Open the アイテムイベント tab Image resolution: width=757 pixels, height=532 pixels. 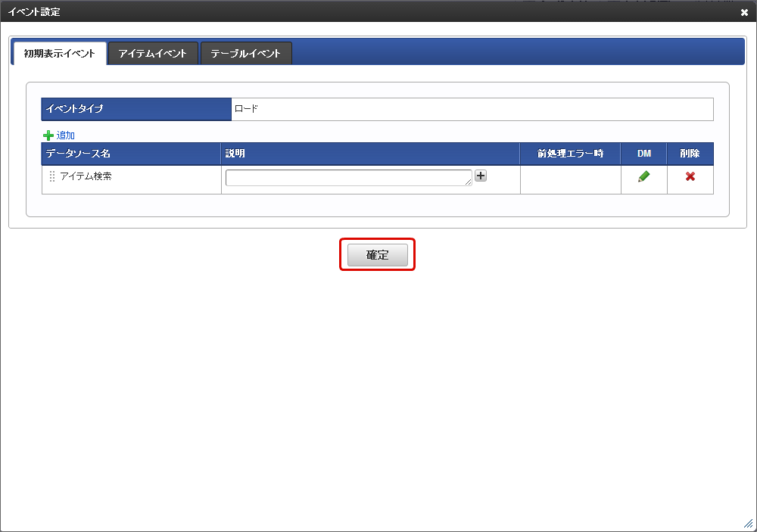click(153, 54)
